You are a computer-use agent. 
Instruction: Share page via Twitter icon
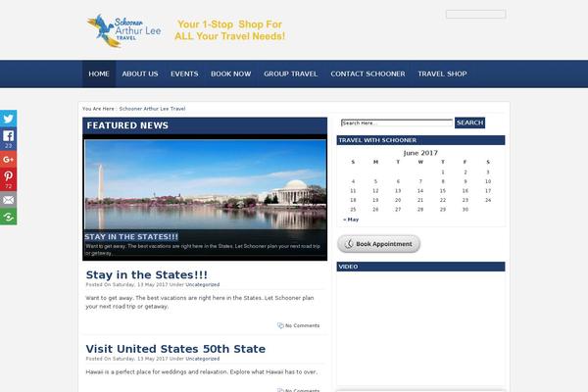(x=8, y=119)
